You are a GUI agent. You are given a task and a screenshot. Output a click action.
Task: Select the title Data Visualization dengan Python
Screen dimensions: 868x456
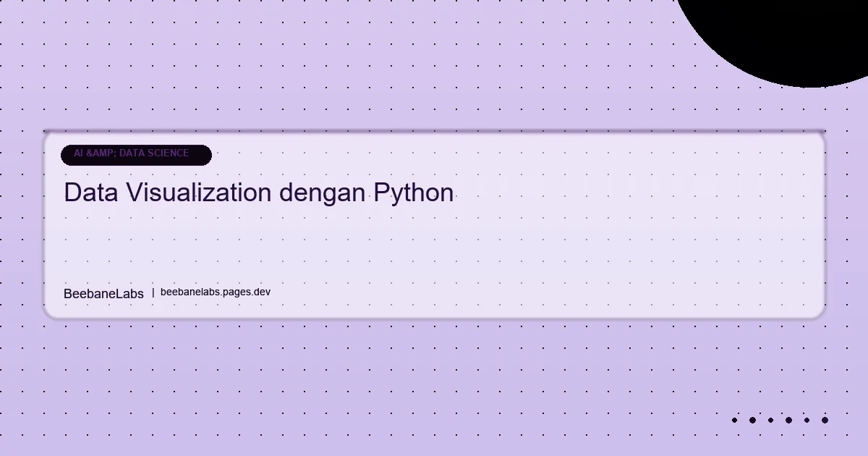(x=259, y=193)
